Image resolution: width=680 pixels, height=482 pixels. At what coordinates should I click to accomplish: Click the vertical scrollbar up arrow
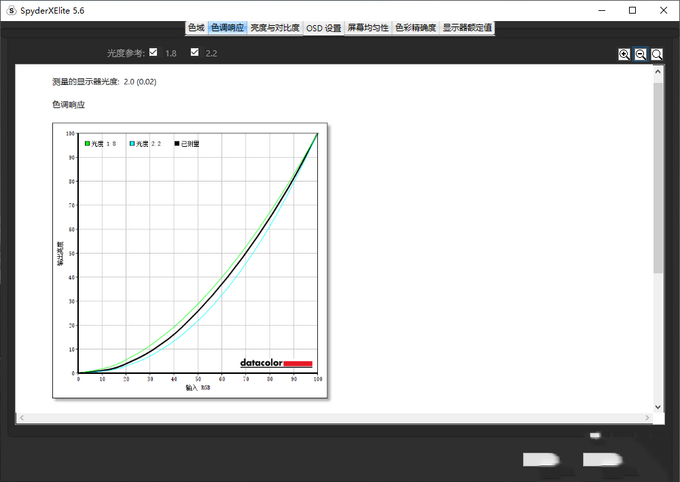658,72
